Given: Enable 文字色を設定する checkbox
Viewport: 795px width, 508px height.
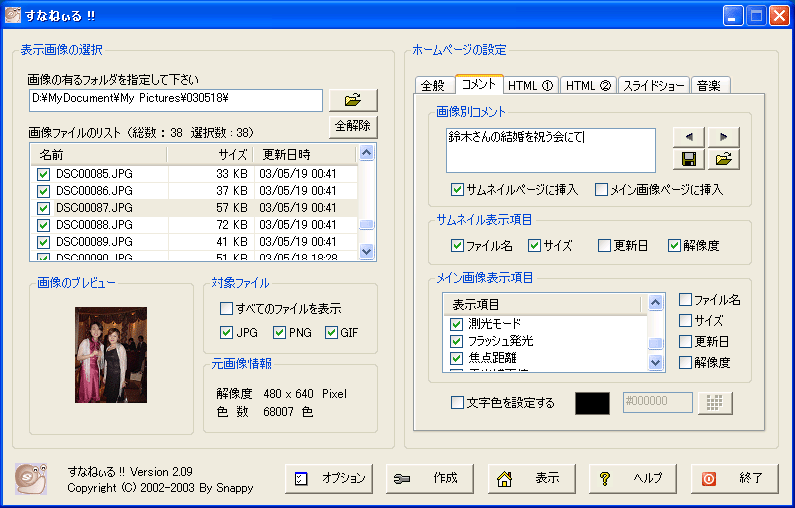Looking at the screenshot, I should click(457, 403).
